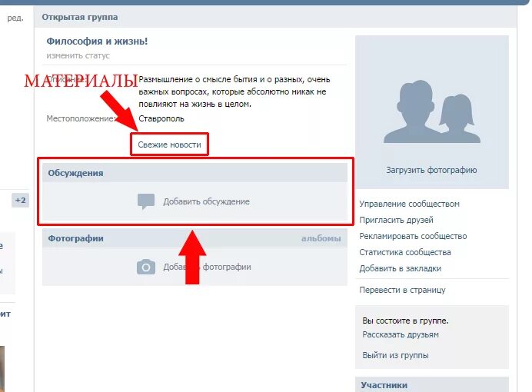The width and height of the screenshot is (532, 392).
Task: Click the Вы состоите в группе. text
Action: (x=405, y=321)
